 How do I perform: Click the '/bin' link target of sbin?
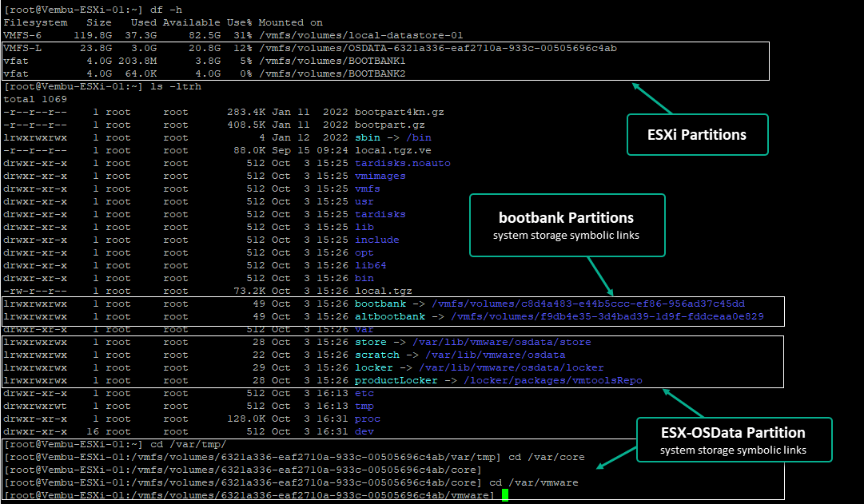click(419, 137)
